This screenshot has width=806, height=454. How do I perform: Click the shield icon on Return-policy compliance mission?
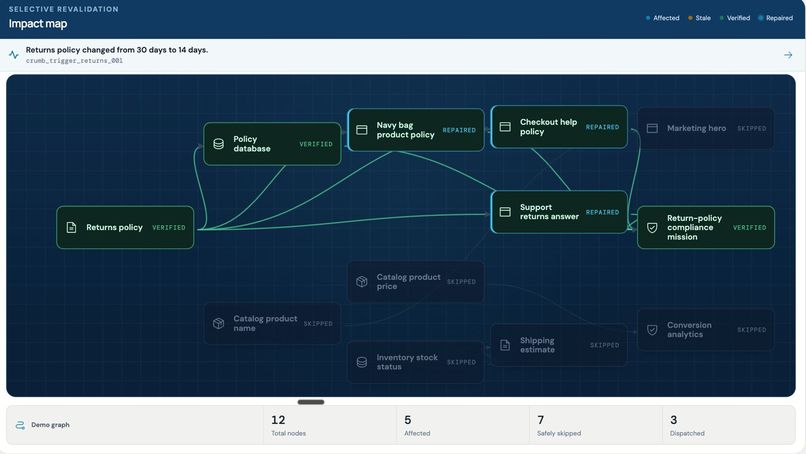pyautogui.click(x=652, y=227)
